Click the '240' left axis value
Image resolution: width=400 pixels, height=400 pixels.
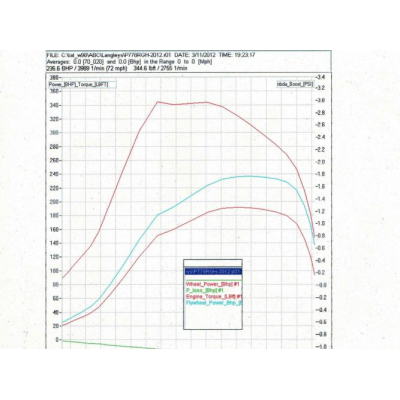(x=54, y=174)
